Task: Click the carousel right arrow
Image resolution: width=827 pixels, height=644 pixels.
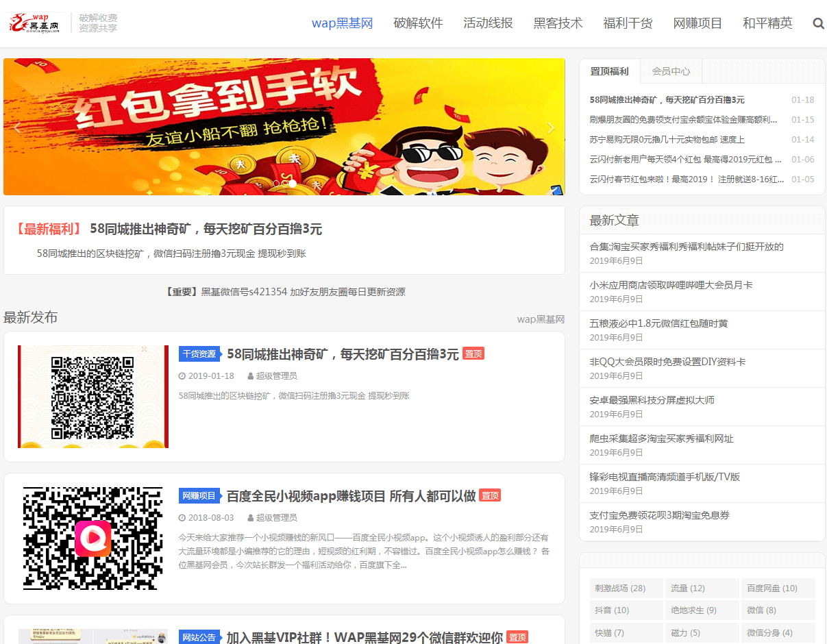Action: click(x=551, y=127)
